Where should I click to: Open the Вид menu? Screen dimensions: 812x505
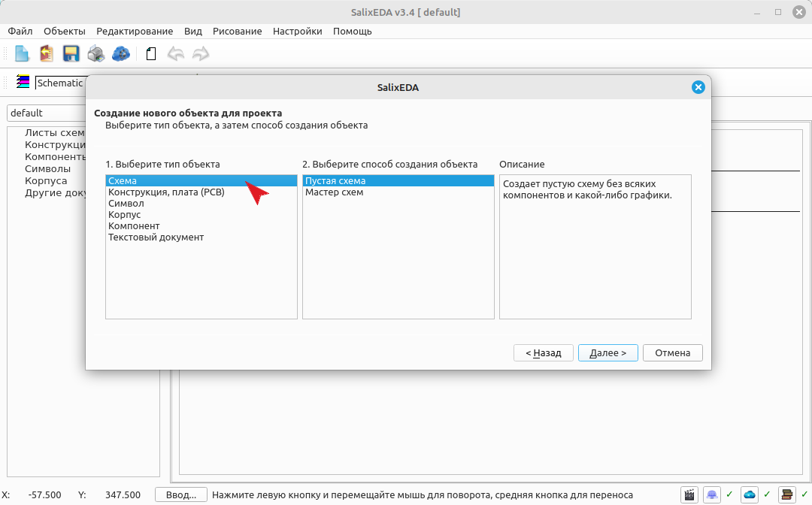click(193, 31)
